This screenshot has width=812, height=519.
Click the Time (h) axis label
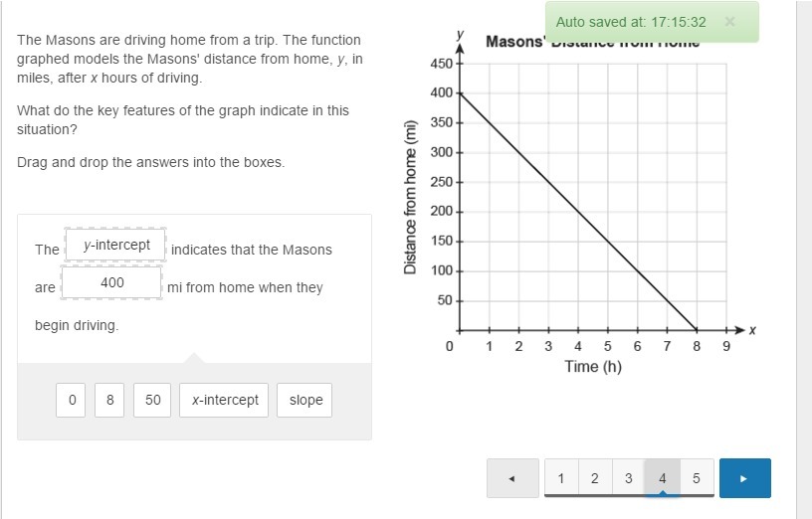click(x=592, y=366)
